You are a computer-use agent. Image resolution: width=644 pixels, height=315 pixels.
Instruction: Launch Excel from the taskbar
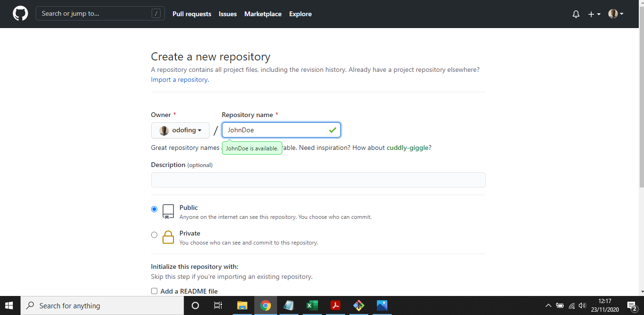tap(312, 305)
